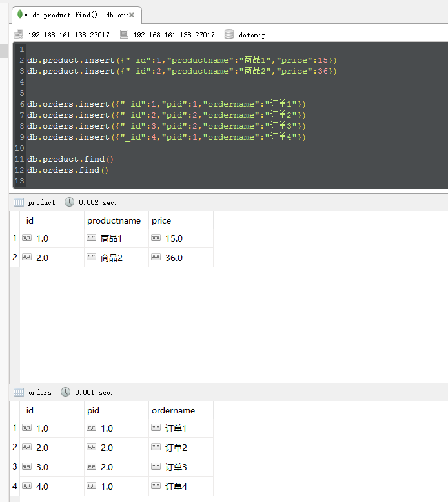The width and height of the screenshot is (448, 502).
Task: Place cursor on line db.orders.find()
Action: pyautogui.click(x=68, y=170)
